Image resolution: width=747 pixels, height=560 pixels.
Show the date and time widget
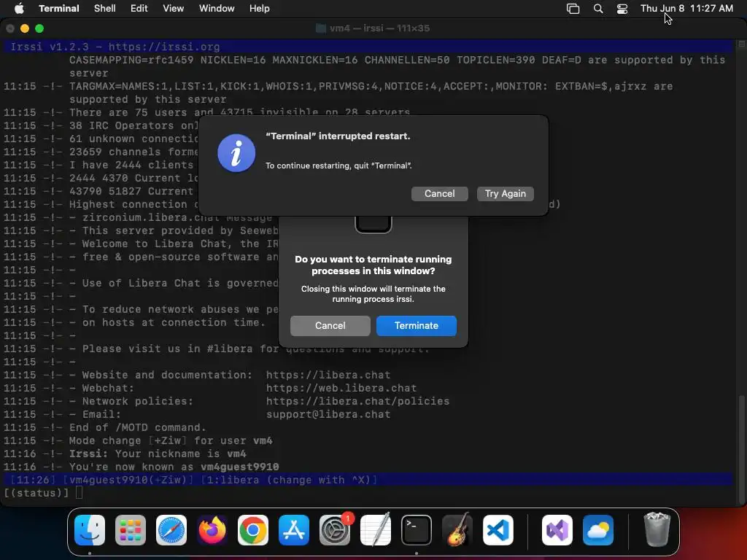coord(686,8)
